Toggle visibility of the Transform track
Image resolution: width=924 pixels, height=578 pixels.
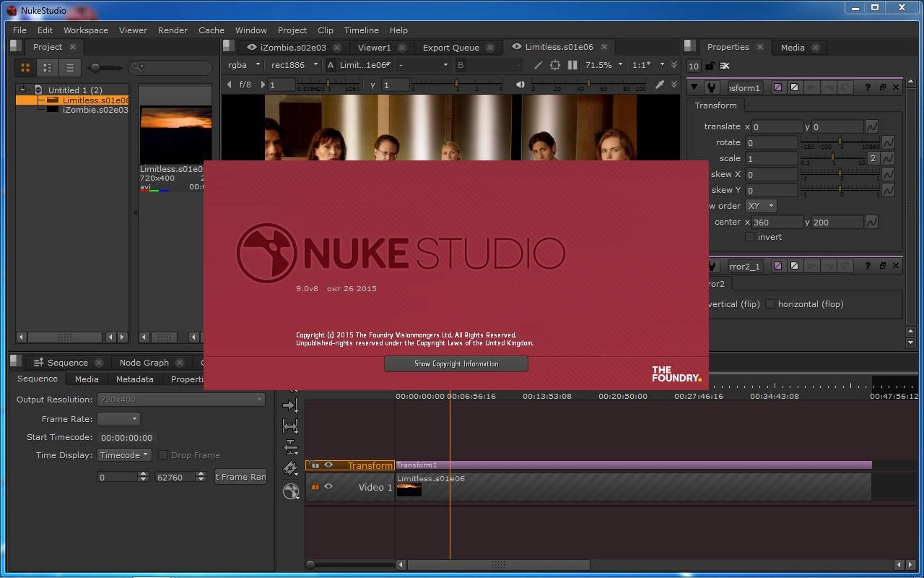coord(328,465)
